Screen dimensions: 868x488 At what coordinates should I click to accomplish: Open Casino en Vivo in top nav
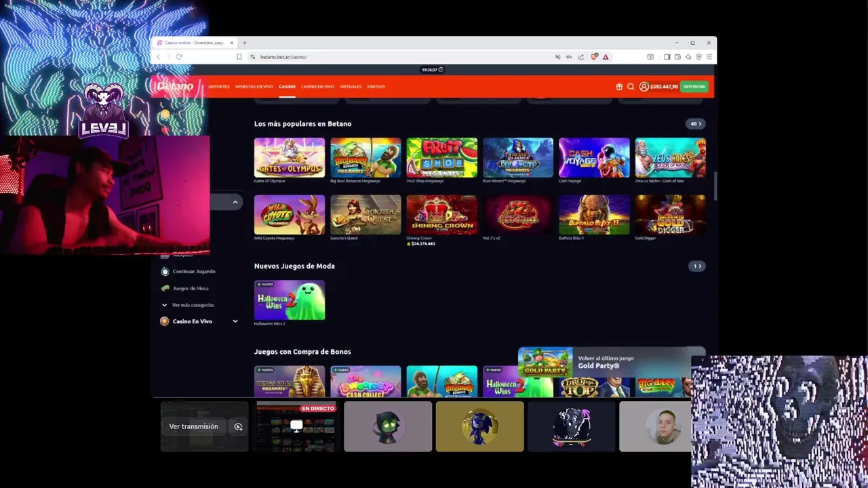coord(317,87)
